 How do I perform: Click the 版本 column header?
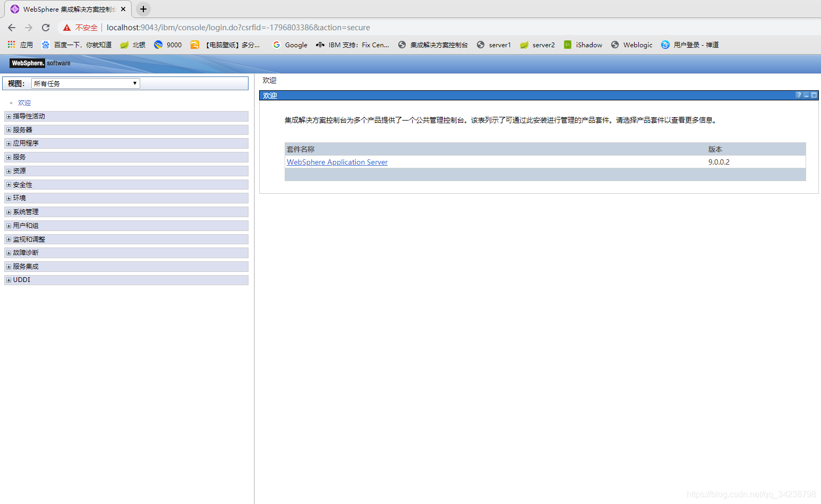pyautogui.click(x=715, y=149)
